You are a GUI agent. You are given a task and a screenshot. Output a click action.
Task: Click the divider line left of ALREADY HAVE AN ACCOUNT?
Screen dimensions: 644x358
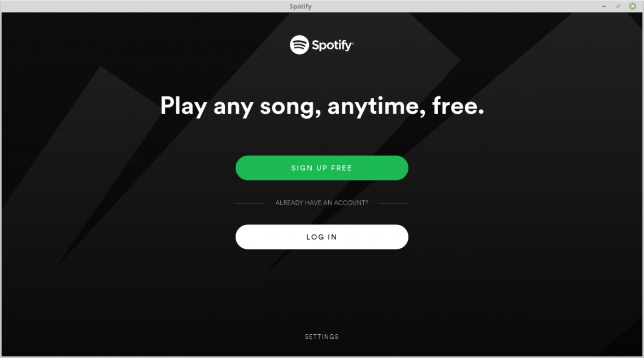point(250,204)
